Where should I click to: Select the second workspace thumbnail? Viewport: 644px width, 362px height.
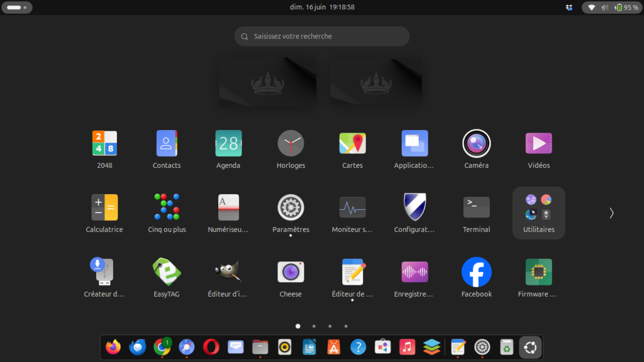(376, 82)
